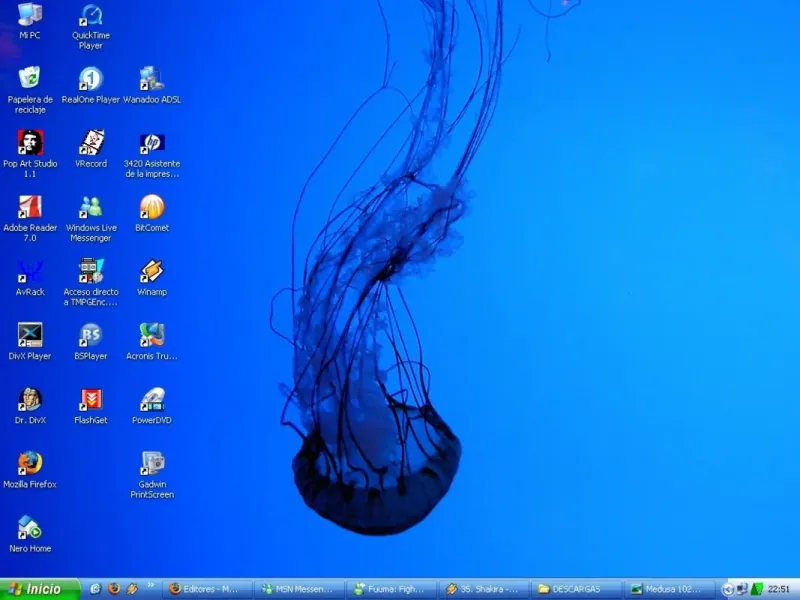
Task: Select the Windows Live Messenger shortcut
Action: click(x=91, y=207)
